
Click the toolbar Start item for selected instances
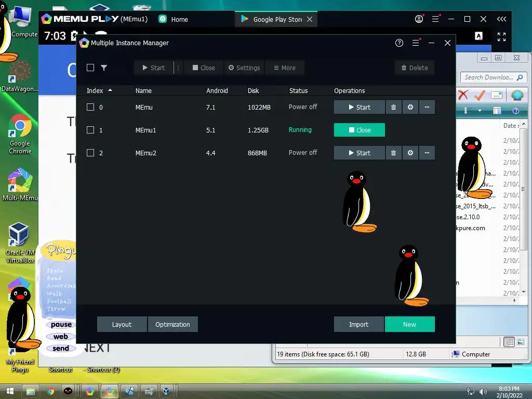point(153,68)
